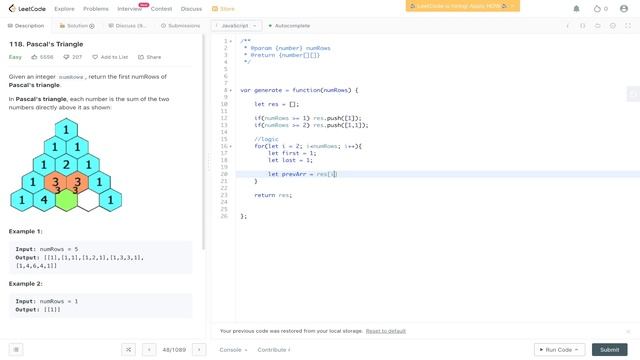This screenshot has width=640, height=360.
Task: Switch to the Solution tab
Action: (77, 26)
